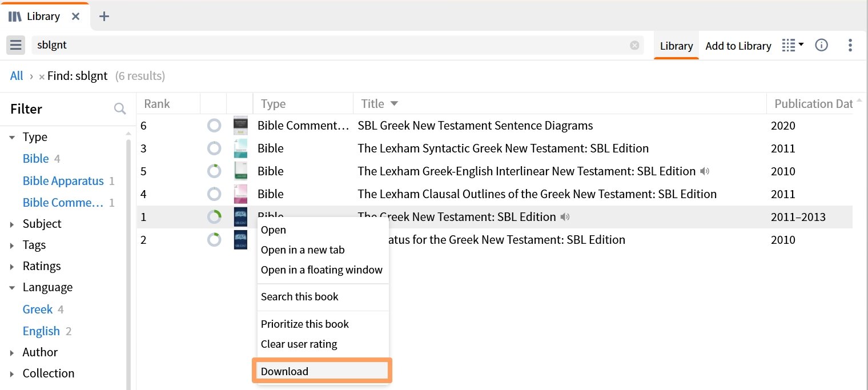Select SBL Greek New Testament Sentence Diagrams title
This screenshot has height=390, width=868.
coord(475,126)
